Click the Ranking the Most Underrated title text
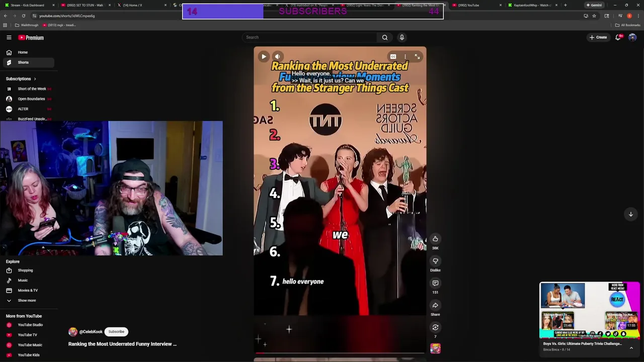 click(x=122, y=344)
